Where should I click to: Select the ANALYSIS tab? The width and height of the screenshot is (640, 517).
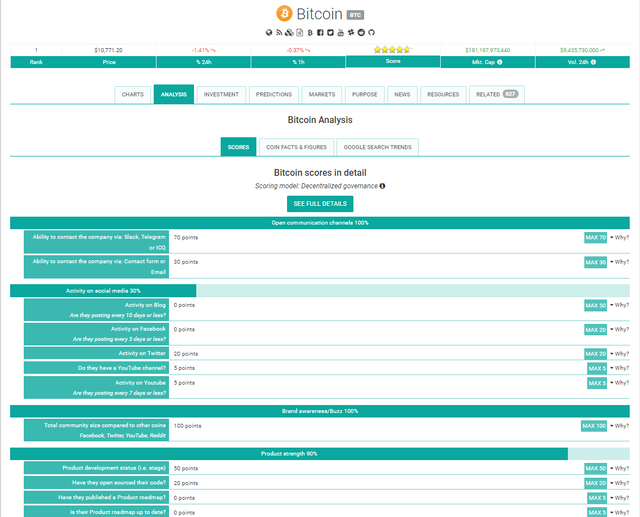coord(174,94)
